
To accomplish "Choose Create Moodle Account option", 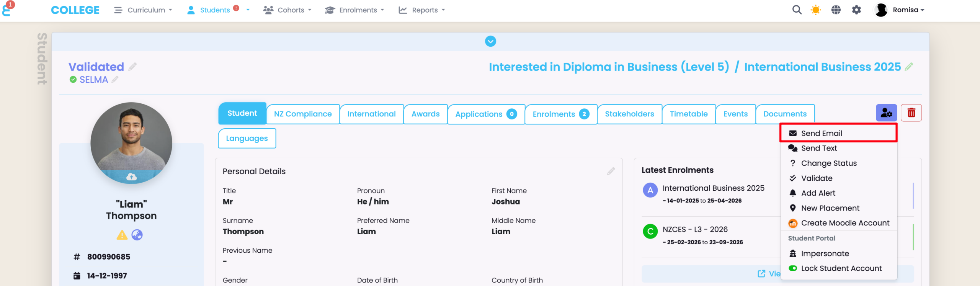I will [845, 223].
